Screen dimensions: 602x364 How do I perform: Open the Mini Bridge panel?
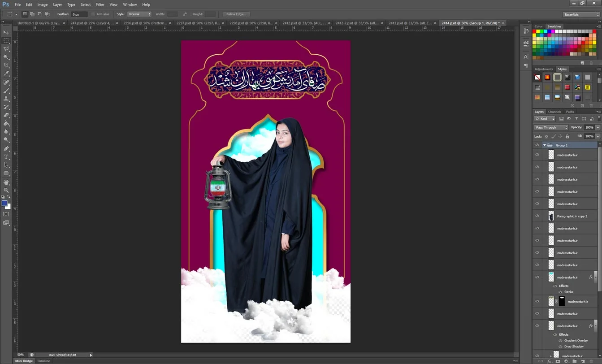click(x=24, y=361)
